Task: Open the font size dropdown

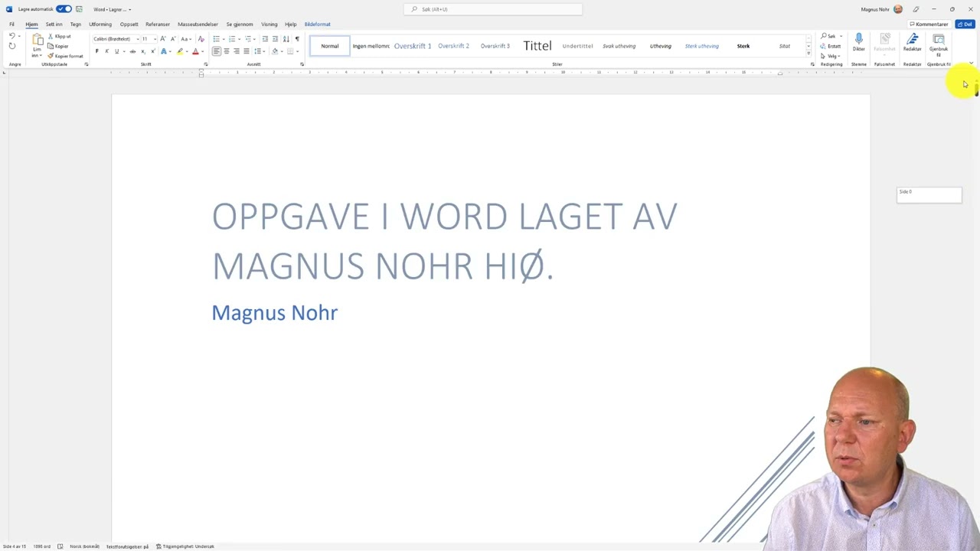Action: (155, 39)
